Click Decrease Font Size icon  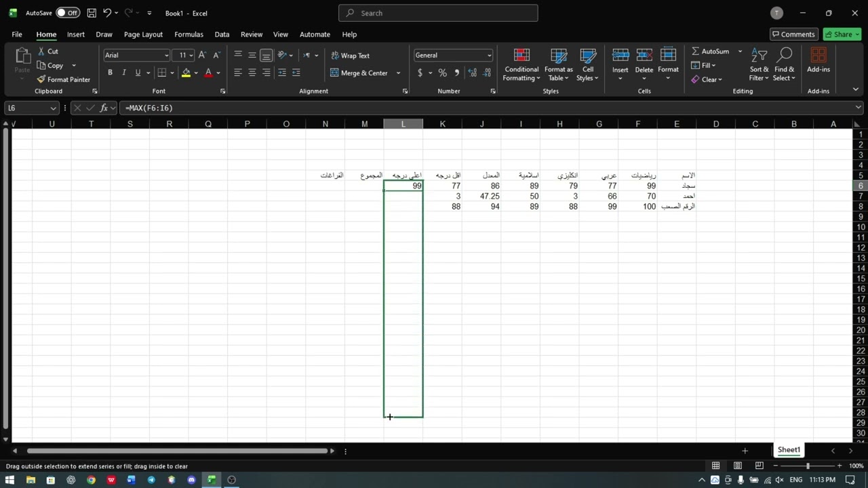[216, 55]
